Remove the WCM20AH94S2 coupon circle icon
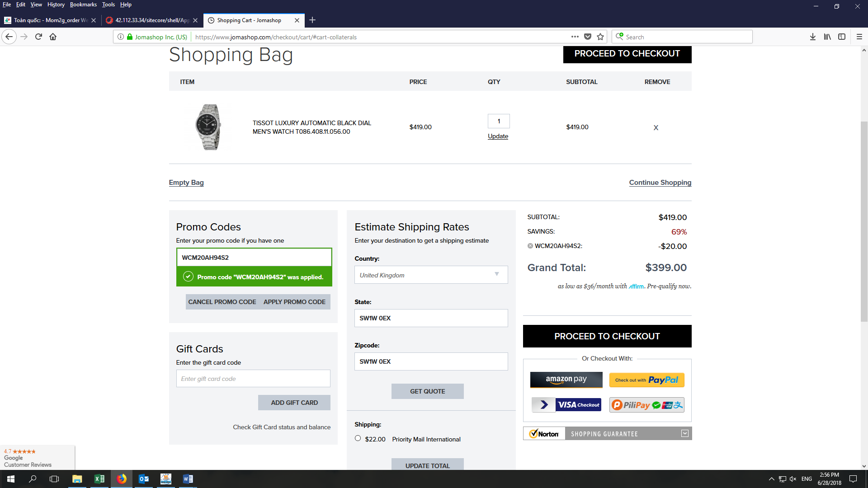 (x=530, y=246)
